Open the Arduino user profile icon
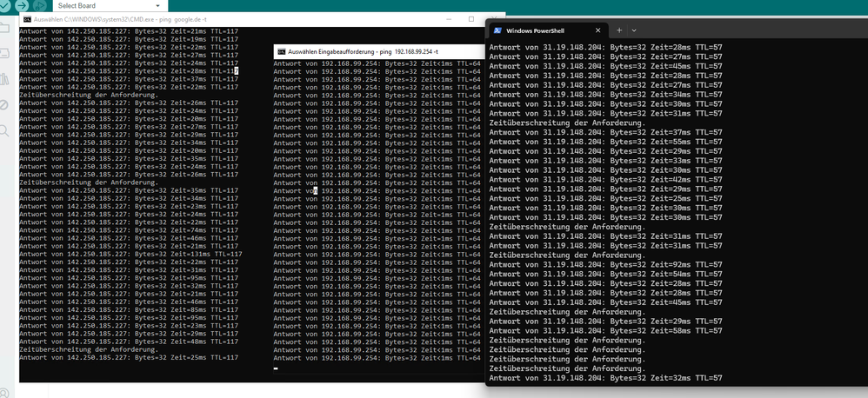The height and width of the screenshot is (398, 868). 4,394
